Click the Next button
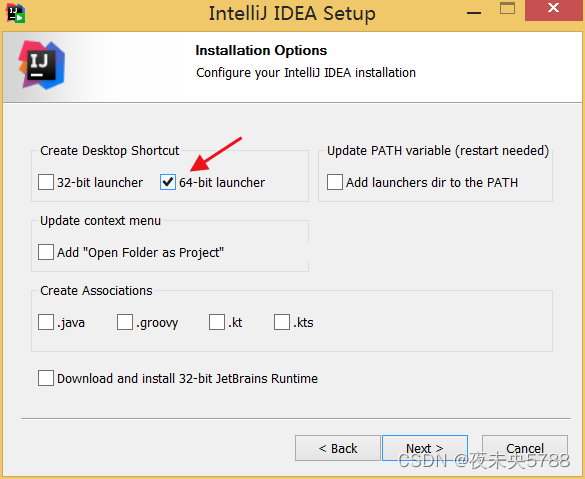The width and height of the screenshot is (585, 479). click(425, 448)
